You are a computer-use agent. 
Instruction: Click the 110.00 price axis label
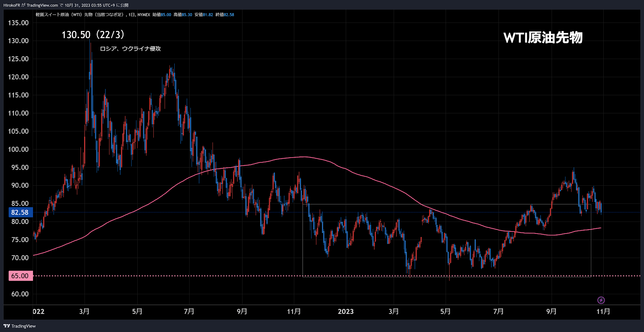(x=19, y=113)
